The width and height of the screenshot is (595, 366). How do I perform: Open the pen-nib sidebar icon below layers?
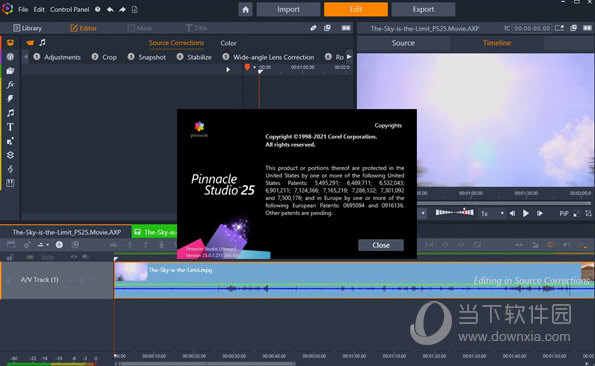coord(10,169)
